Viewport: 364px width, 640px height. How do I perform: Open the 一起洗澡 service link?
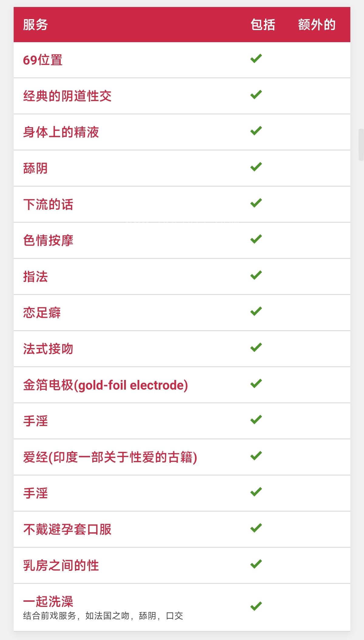(x=48, y=601)
